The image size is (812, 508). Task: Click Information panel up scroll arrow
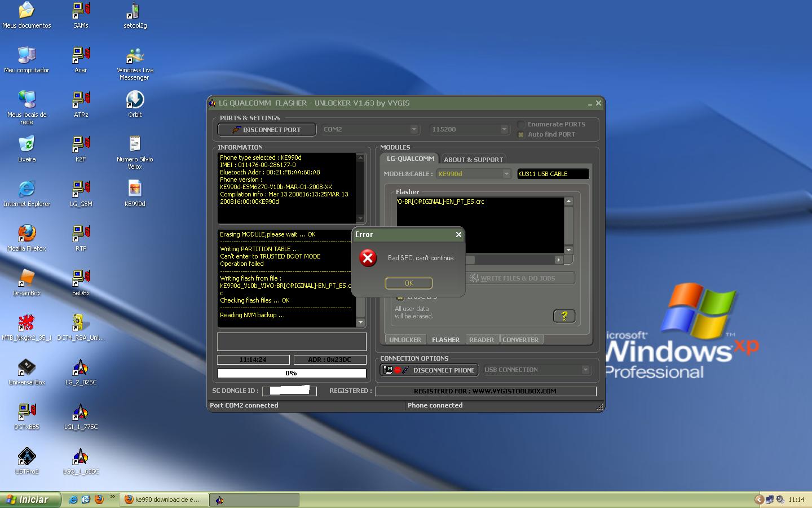click(360, 157)
